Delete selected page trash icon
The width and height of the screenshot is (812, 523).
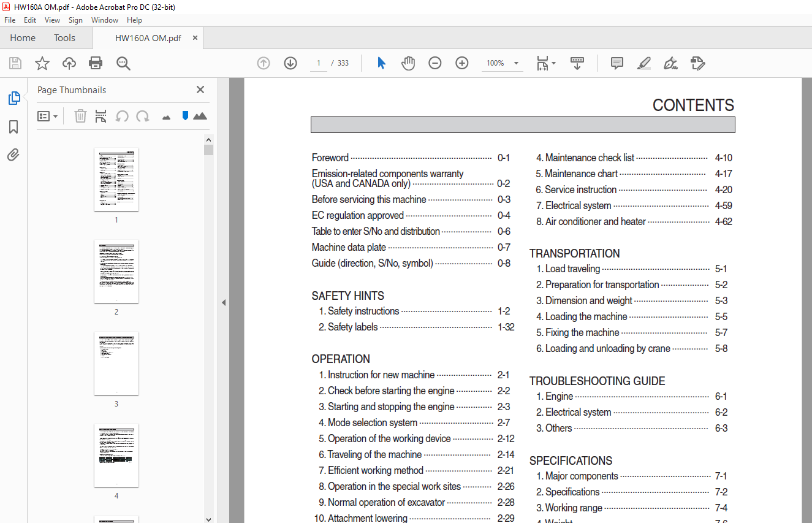click(80, 116)
